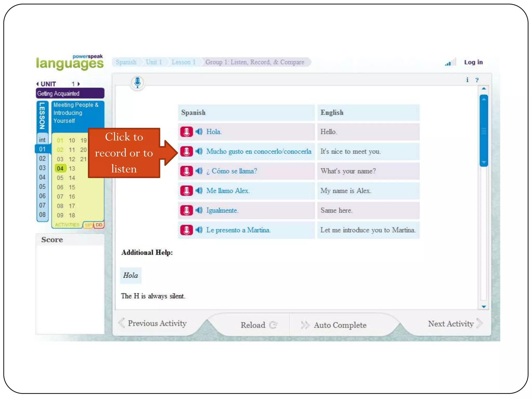Go to previous unit with left arrow

pyautogui.click(x=38, y=84)
